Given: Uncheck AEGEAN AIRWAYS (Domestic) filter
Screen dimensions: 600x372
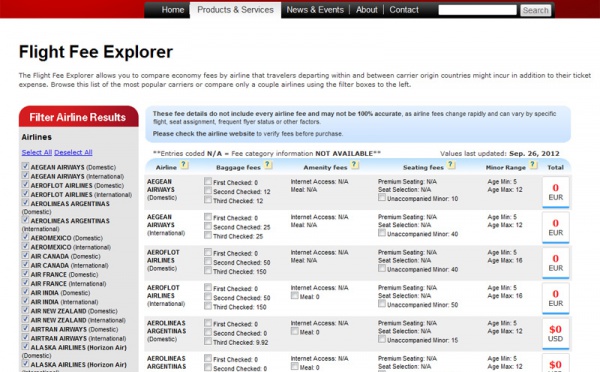Looking at the screenshot, I should (26, 166).
